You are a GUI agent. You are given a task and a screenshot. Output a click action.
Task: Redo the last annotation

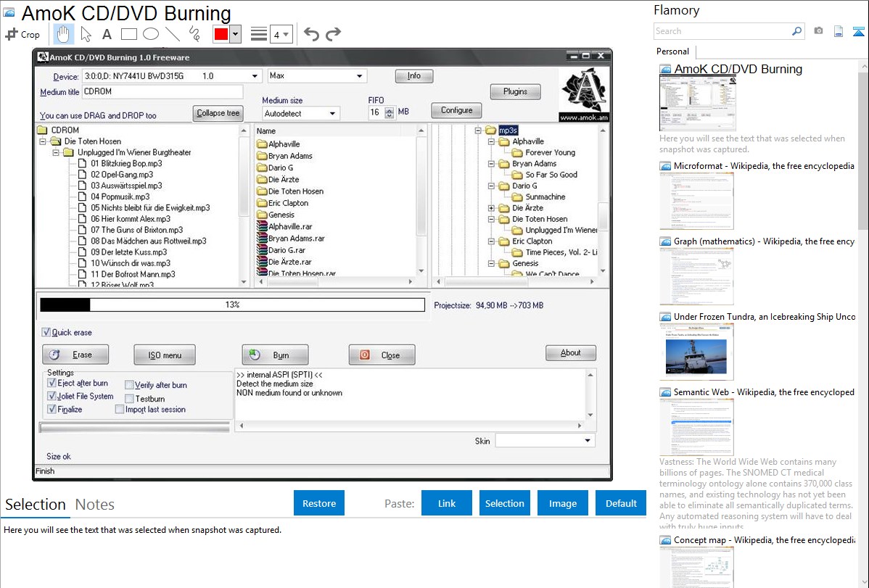click(333, 34)
